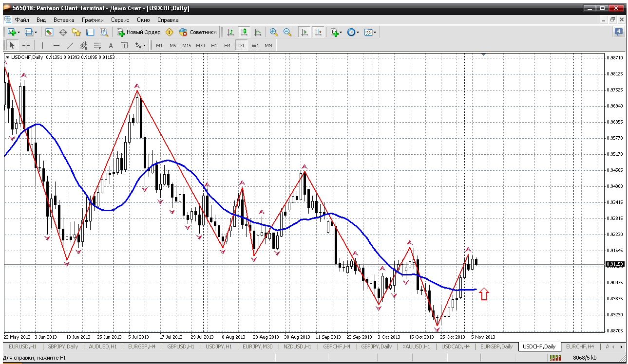Select the horizontal line tool
Viewport: 628px width, 364px height.
tap(56, 45)
